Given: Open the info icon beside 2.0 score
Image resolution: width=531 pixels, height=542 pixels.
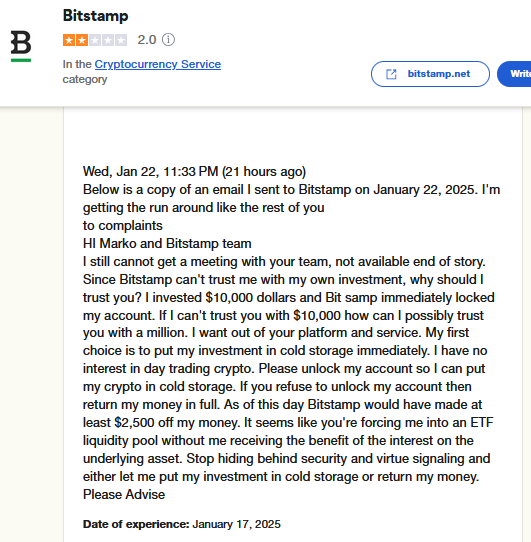Looking at the screenshot, I should tap(168, 40).
